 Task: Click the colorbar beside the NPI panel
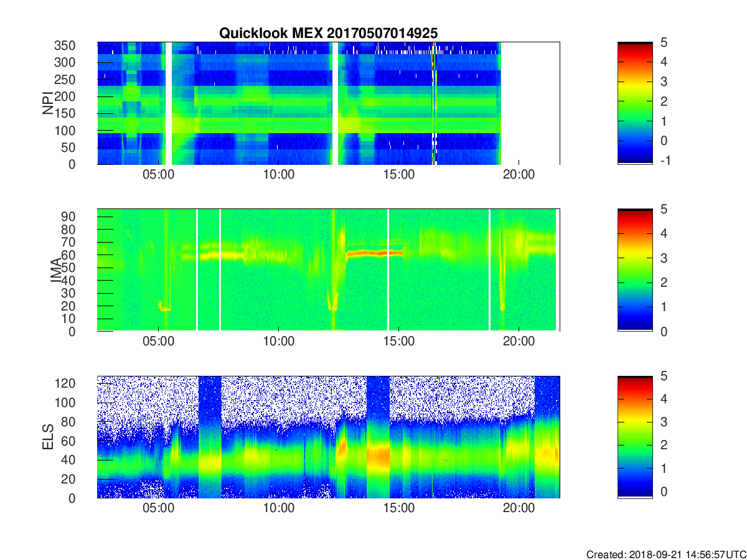click(635, 103)
